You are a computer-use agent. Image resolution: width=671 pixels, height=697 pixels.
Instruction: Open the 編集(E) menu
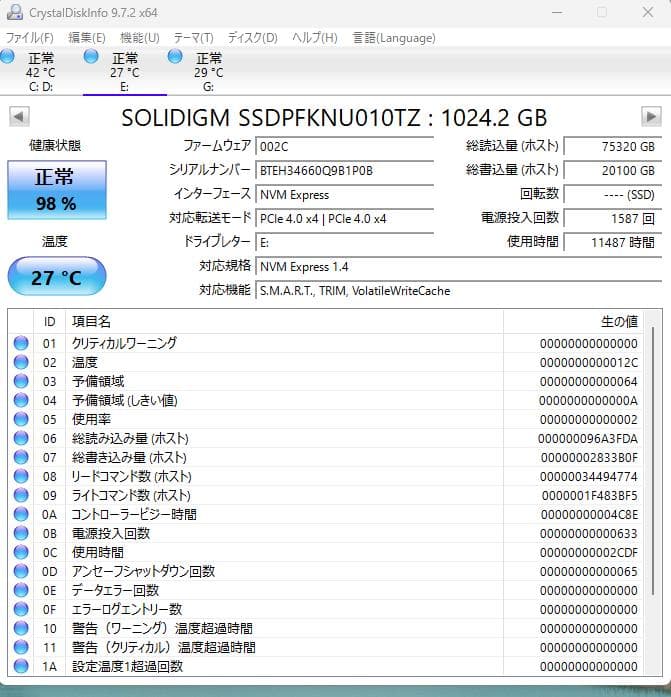coord(87,38)
